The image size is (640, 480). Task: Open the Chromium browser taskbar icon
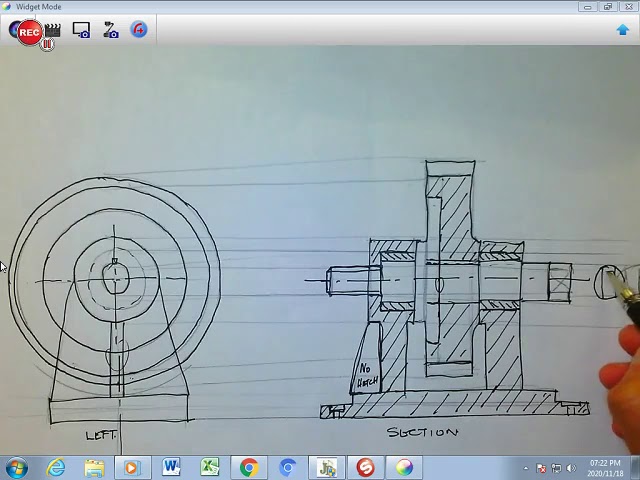point(288,467)
